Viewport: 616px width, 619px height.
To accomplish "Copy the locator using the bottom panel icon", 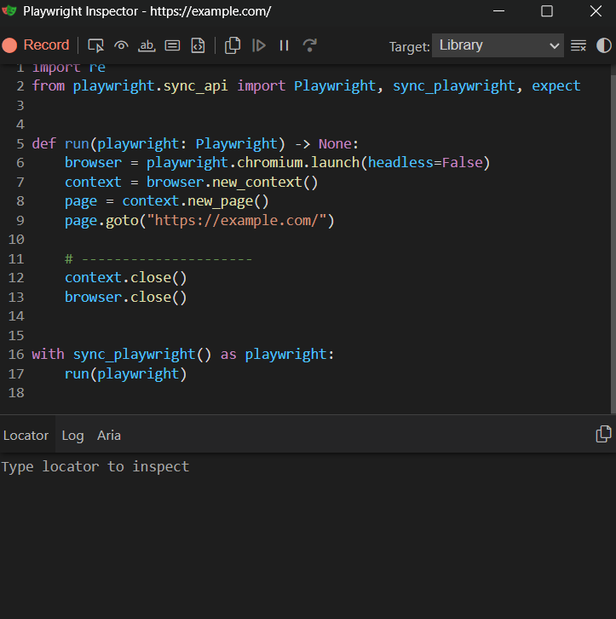I will click(603, 434).
